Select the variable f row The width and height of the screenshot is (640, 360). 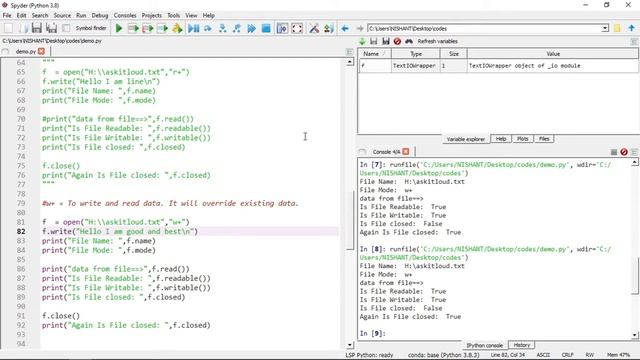click(x=498, y=66)
